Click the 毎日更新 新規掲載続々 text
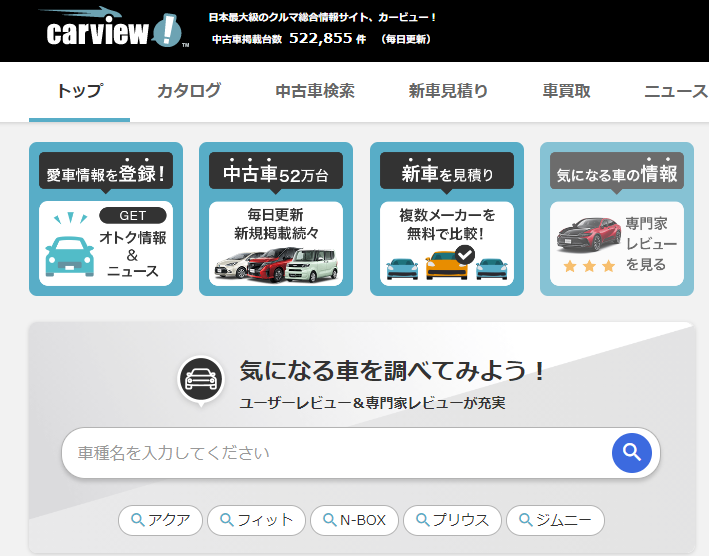 click(276, 224)
